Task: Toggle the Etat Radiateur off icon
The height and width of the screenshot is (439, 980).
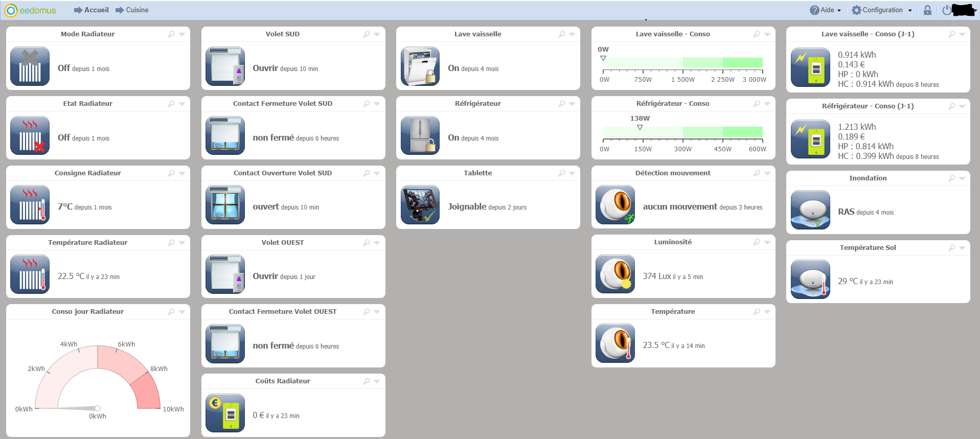Action: 30,135
